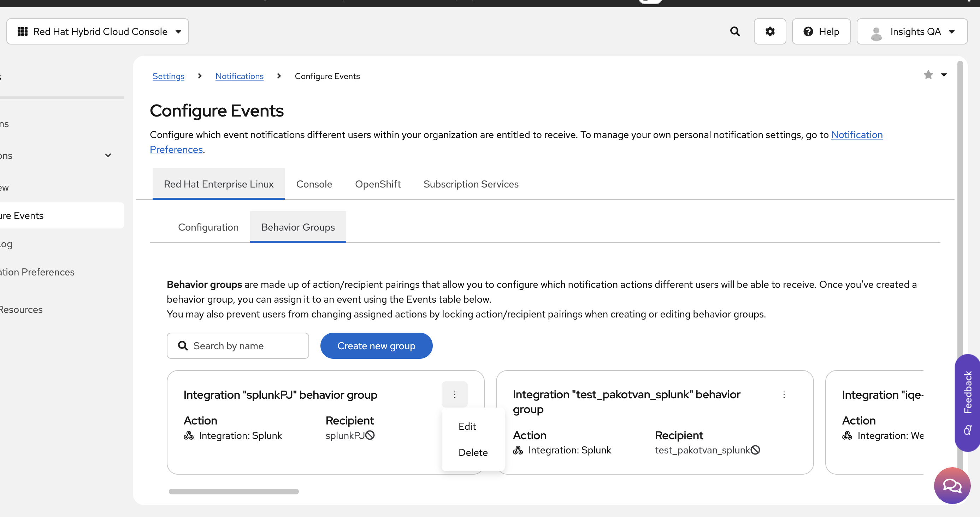Close kebab menu on splunkPJ card
This screenshot has height=517, width=980.
[x=454, y=394]
